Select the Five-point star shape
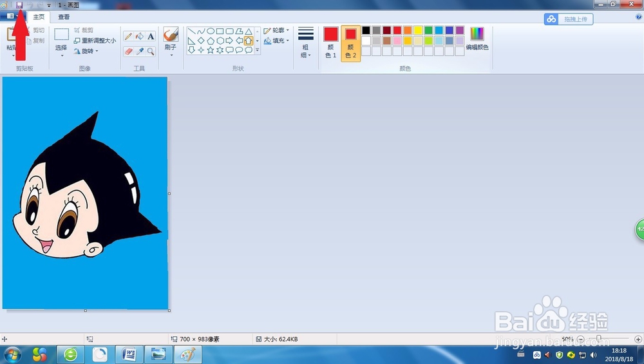 point(211,50)
